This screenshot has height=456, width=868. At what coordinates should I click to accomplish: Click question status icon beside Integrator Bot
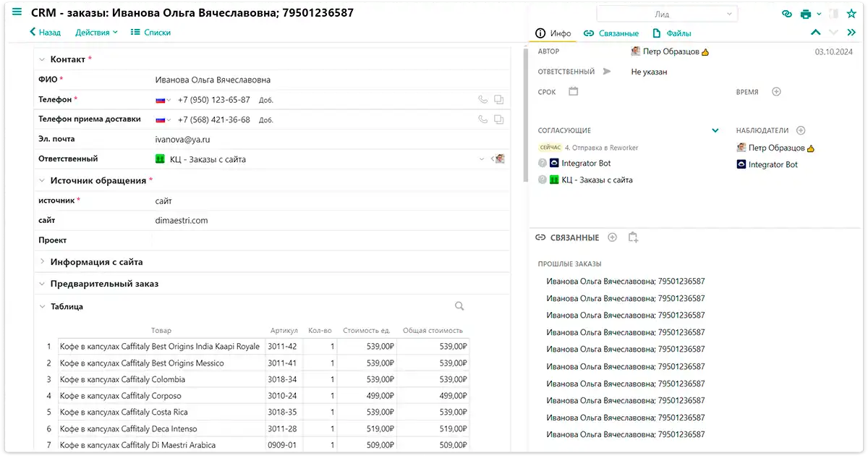tap(542, 164)
